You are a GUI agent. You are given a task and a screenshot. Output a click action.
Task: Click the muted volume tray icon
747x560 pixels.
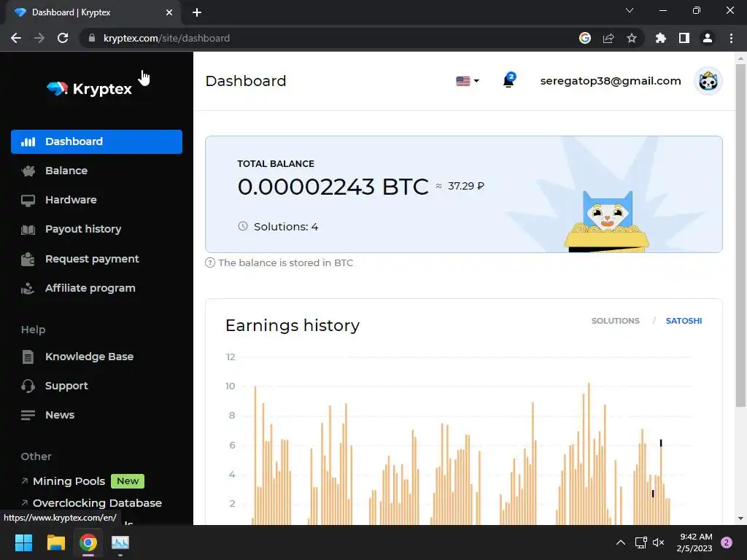(659, 542)
